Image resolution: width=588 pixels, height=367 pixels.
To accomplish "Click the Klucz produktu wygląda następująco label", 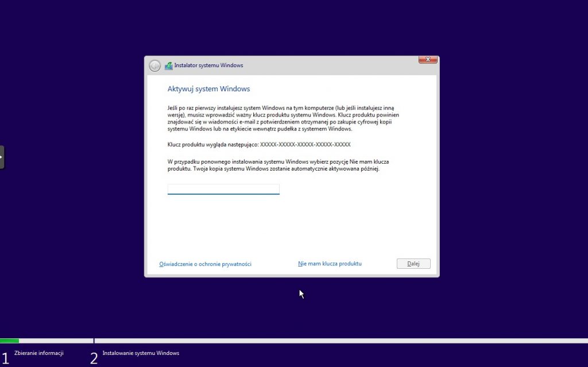I will [212, 145].
